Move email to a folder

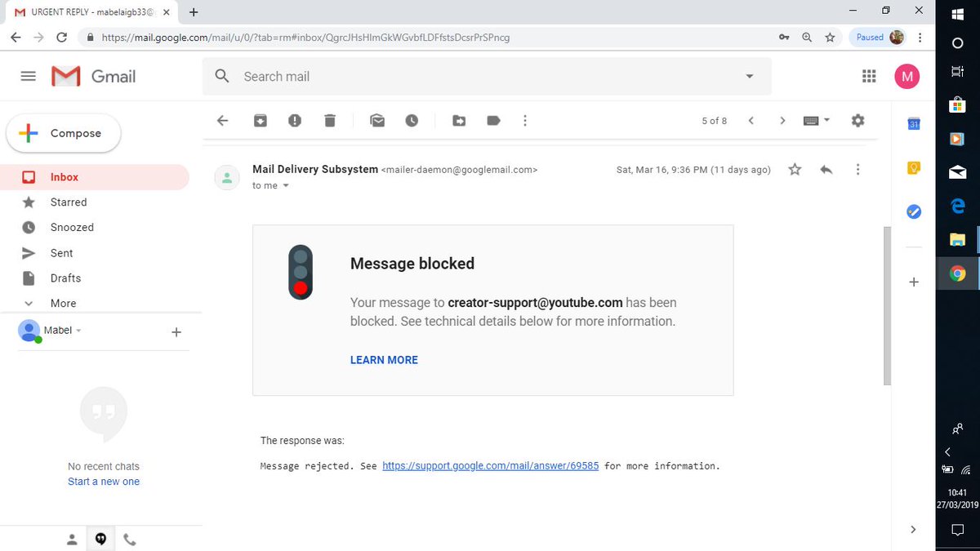[x=459, y=120]
